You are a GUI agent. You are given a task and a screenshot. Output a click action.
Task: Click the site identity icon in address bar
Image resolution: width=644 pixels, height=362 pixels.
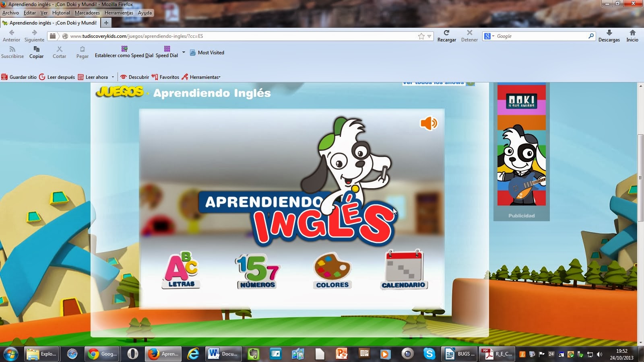pos(65,36)
